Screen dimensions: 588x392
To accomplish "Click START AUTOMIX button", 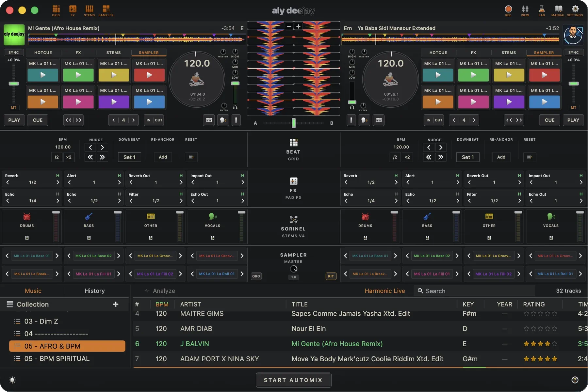I will 294,380.
